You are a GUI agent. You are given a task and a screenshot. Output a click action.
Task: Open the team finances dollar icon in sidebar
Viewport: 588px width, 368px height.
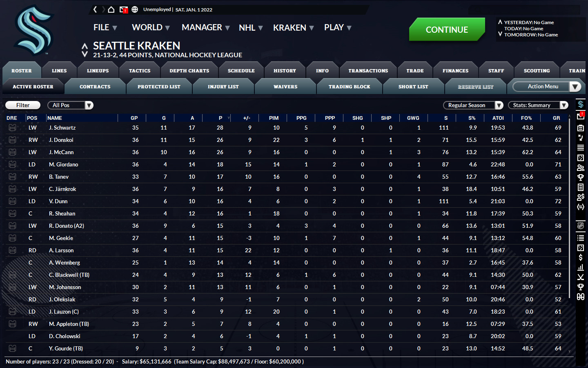pyautogui.click(x=580, y=257)
